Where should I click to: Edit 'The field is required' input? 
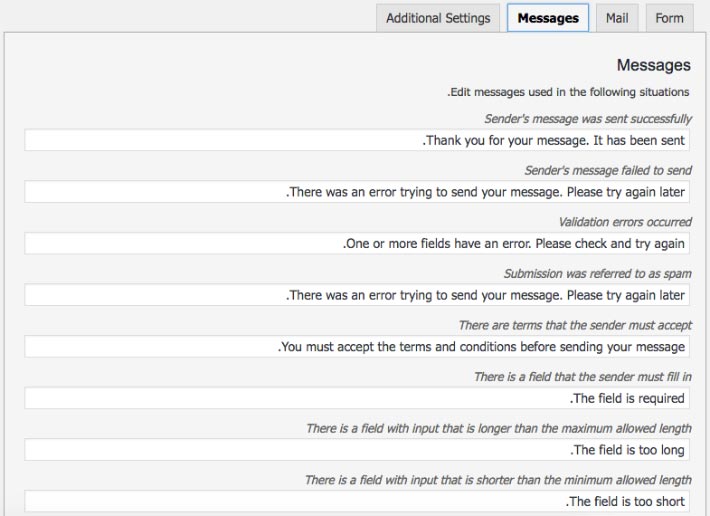(357, 398)
